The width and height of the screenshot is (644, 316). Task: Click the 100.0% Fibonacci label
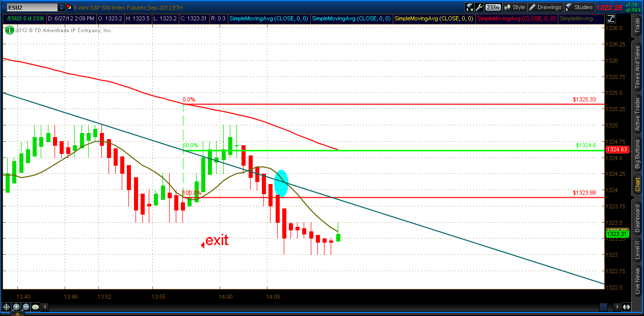click(x=192, y=193)
